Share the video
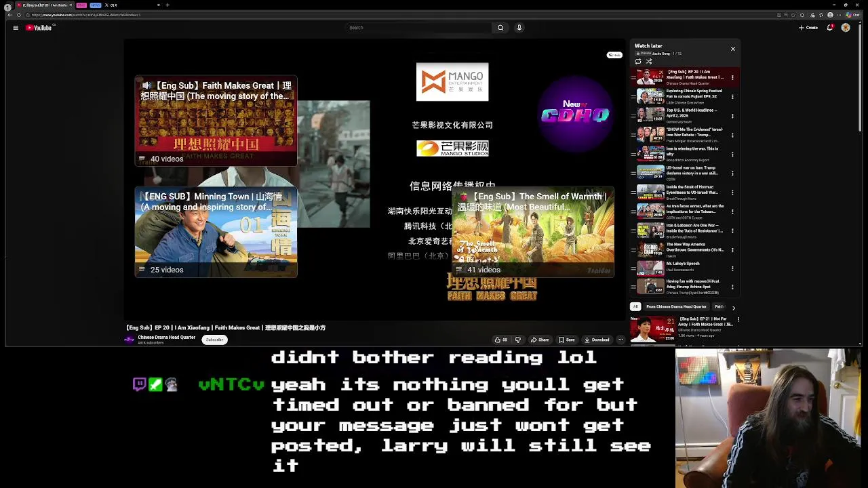Viewport: 868px width, 488px height. tap(540, 340)
